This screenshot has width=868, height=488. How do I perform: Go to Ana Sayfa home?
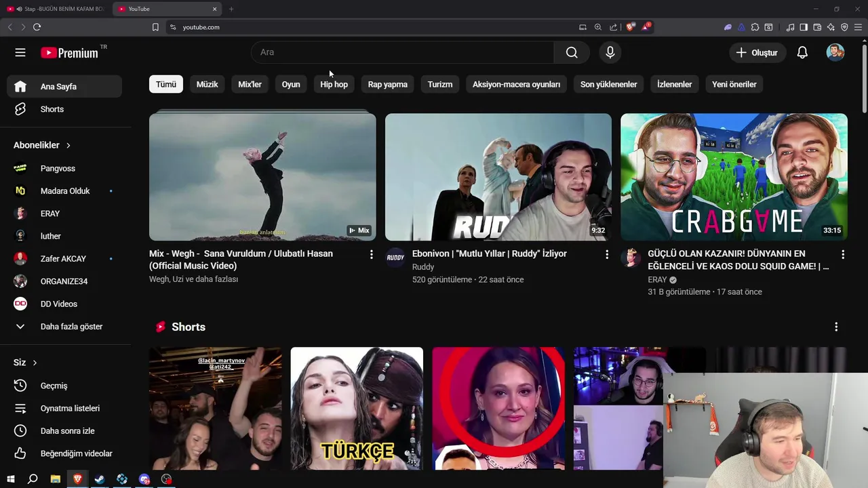[x=64, y=87]
